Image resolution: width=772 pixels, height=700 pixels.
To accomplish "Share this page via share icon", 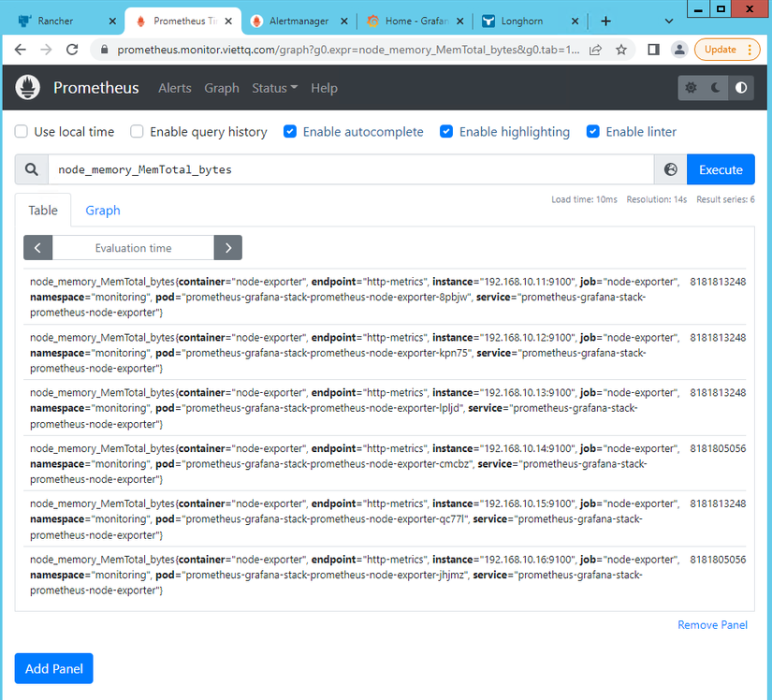I will [x=595, y=50].
